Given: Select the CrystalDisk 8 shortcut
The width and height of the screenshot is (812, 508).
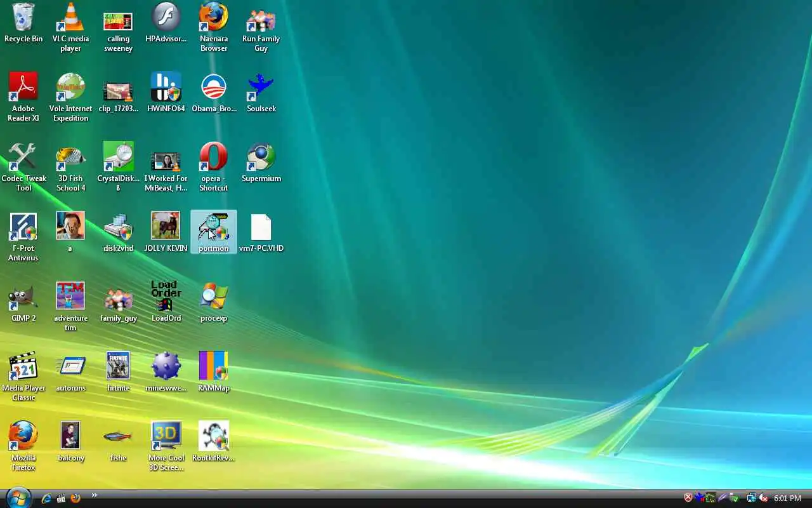Looking at the screenshot, I should click(118, 167).
